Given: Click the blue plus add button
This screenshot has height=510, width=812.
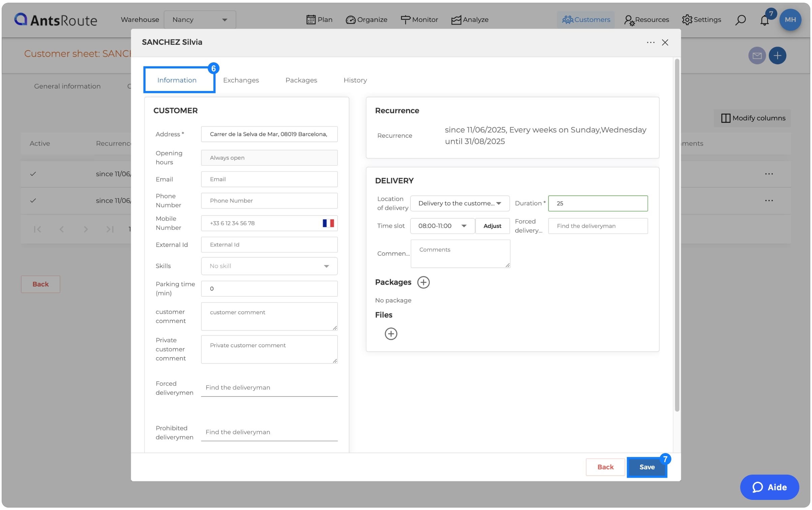Looking at the screenshot, I should click(777, 56).
